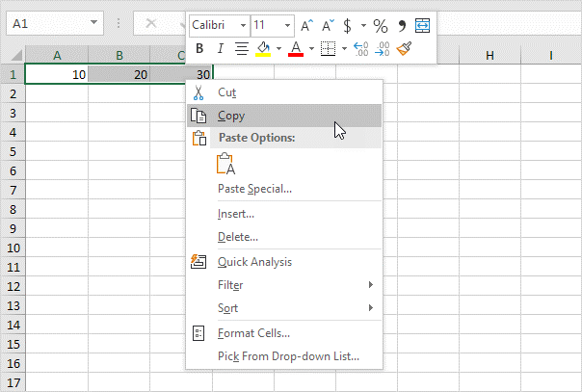Click Format Cells in context menu

(253, 333)
